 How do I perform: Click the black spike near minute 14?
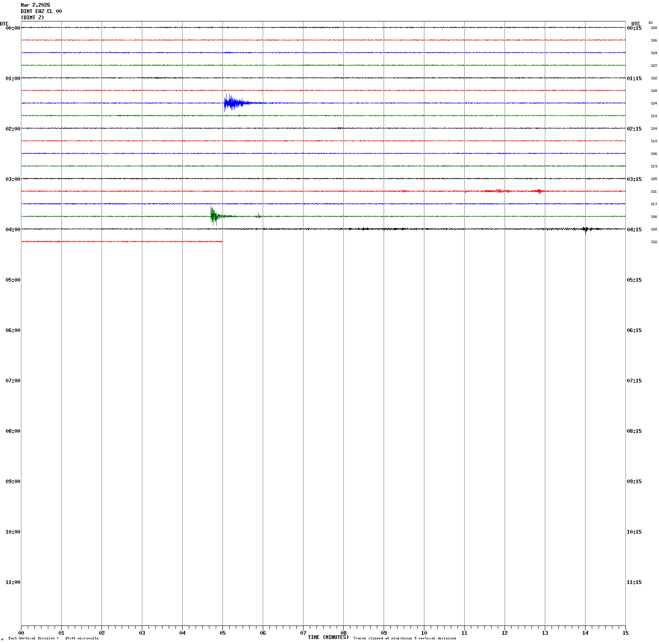pyautogui.click(x=586, y=229)
